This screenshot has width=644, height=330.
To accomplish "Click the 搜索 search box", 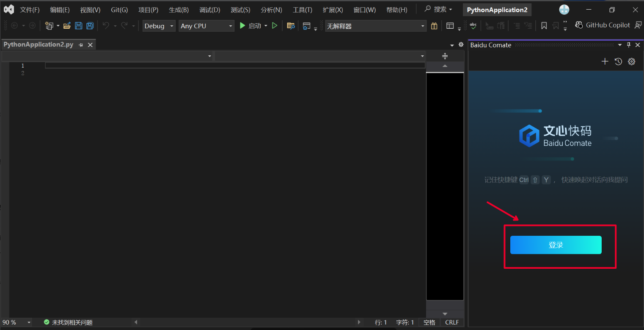I will coord(438,9).
